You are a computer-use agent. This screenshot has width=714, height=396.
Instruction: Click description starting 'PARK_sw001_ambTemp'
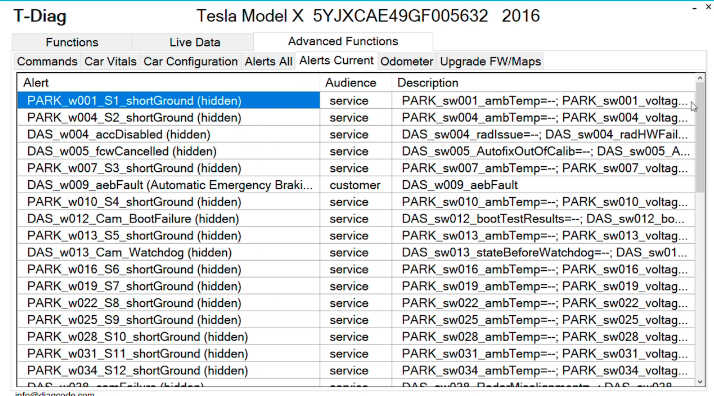543,101
